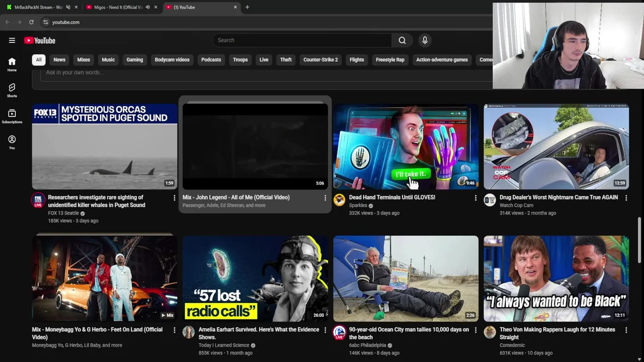Mute the MrBackPackN Stream tab audio icon
Screen dimensions: 644x362
tap(68, 7)
